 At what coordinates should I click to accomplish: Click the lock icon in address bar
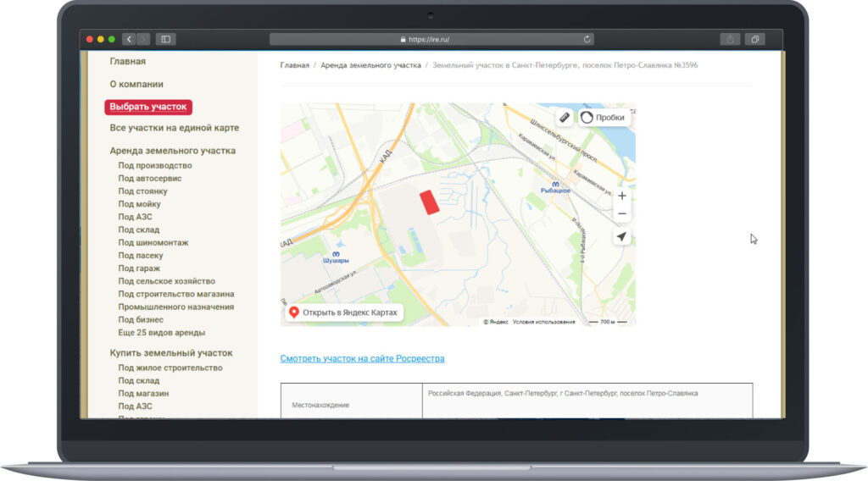click(x=403, y=39)
